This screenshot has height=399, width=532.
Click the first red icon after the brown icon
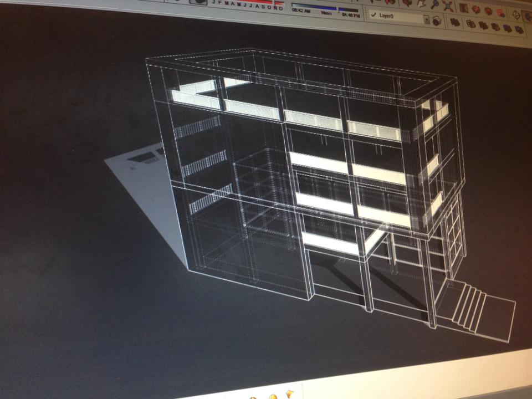(476, 9)
